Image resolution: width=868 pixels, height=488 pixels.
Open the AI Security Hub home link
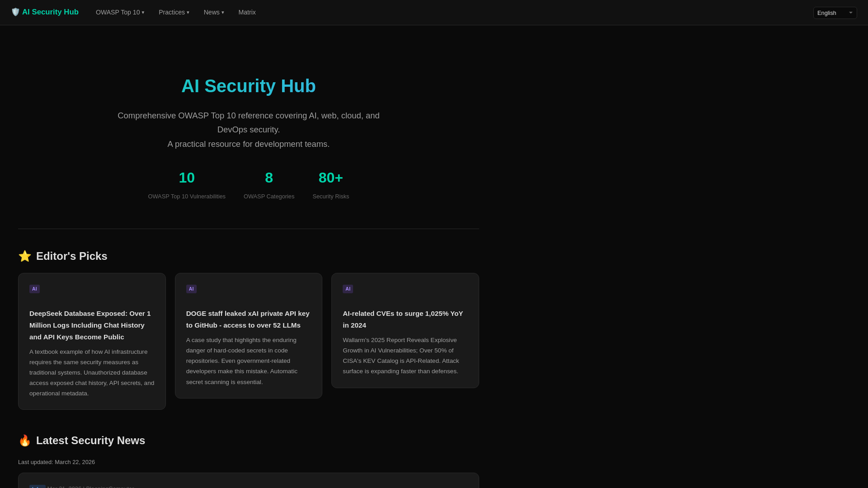point(45,12)
